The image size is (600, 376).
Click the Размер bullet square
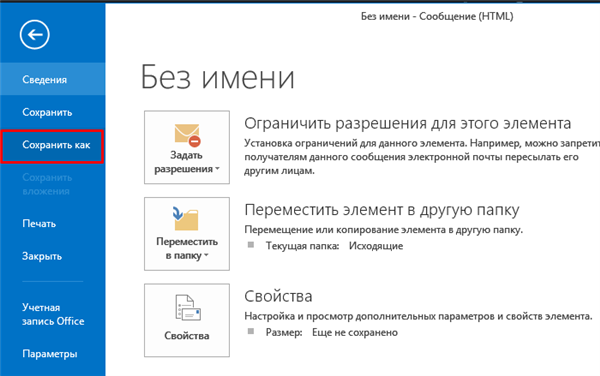(x=251, y=331)
